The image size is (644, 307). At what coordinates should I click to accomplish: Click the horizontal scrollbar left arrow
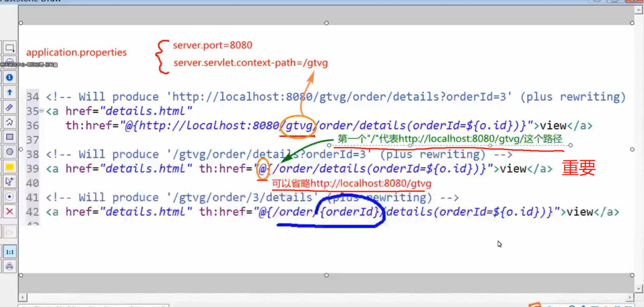tap(23, 297)
